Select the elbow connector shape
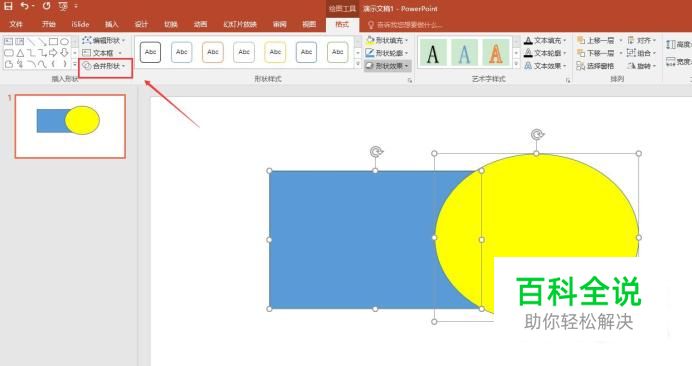Screen dimensions: 692x366 click(x=31, y=53)
